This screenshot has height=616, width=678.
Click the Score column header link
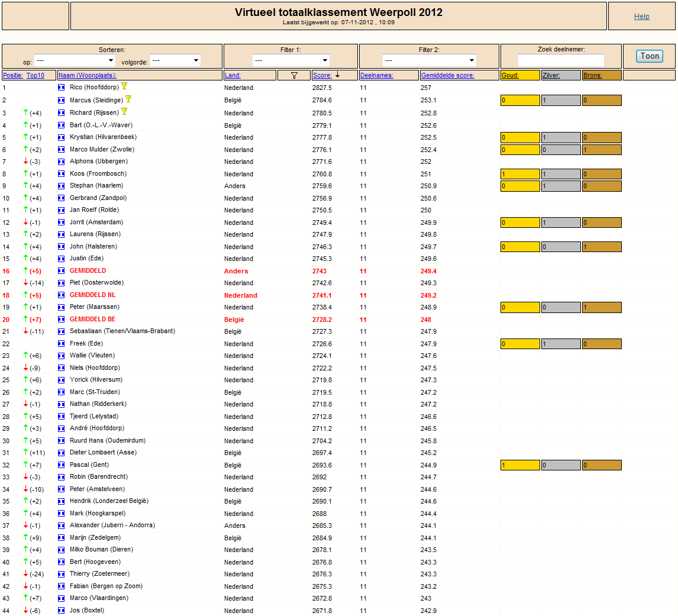click(322, 75)
